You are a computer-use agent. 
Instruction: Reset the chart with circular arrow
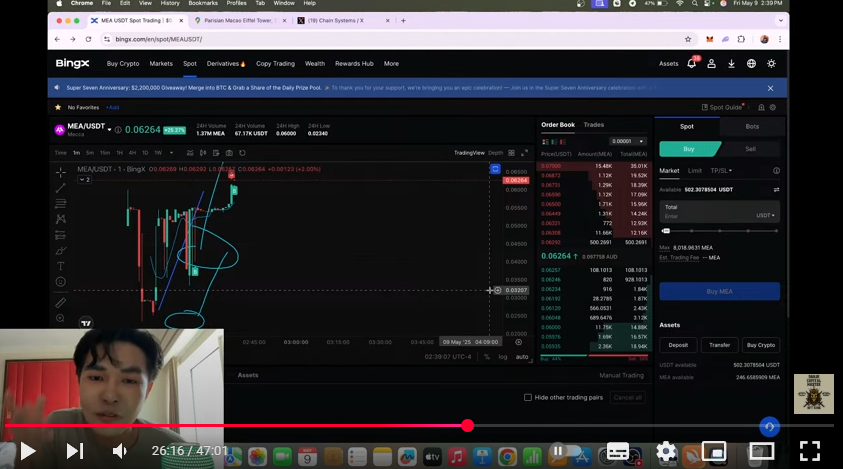(242, 153)
